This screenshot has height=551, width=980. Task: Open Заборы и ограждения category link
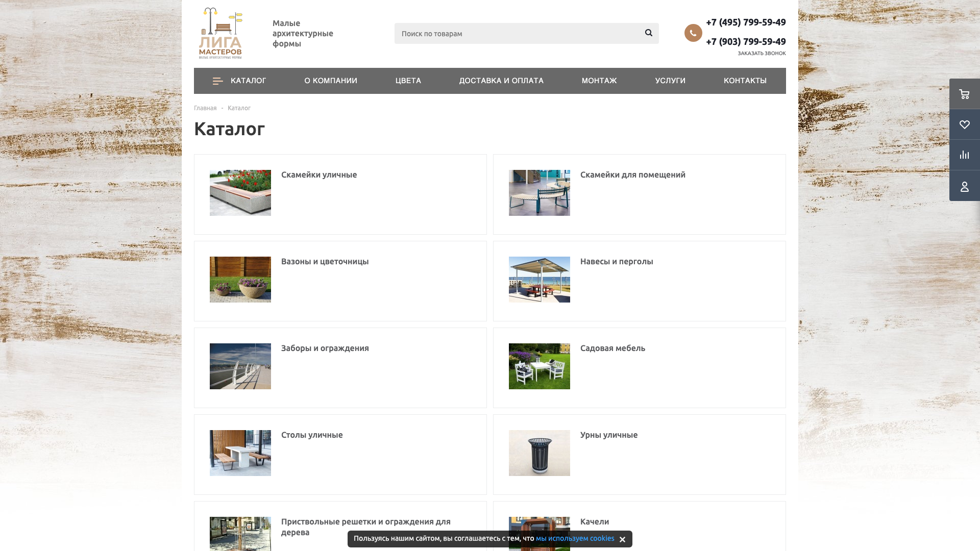325,348
